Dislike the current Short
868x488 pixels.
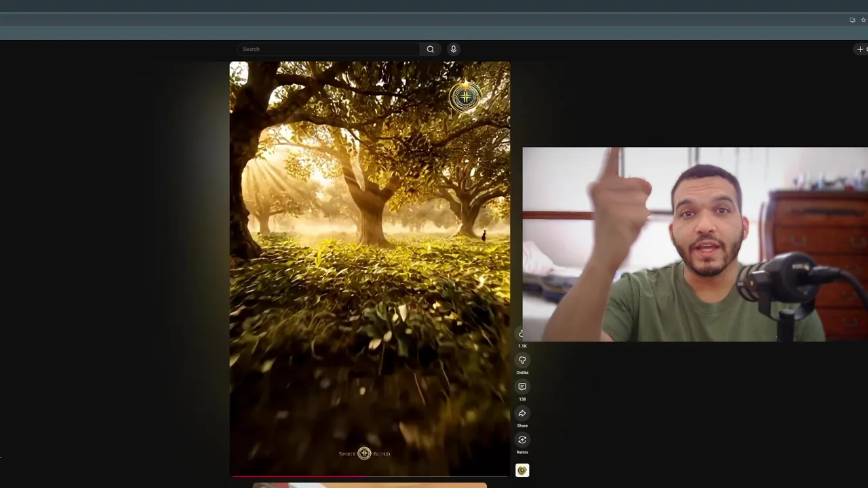tap(522, 361)
